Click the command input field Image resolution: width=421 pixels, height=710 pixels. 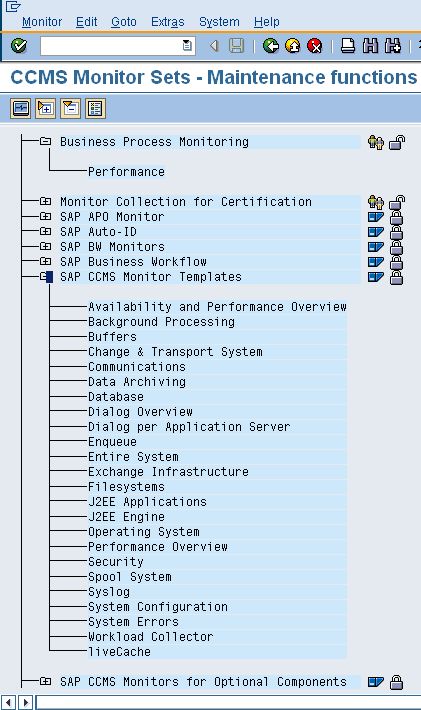pos(118,46)
